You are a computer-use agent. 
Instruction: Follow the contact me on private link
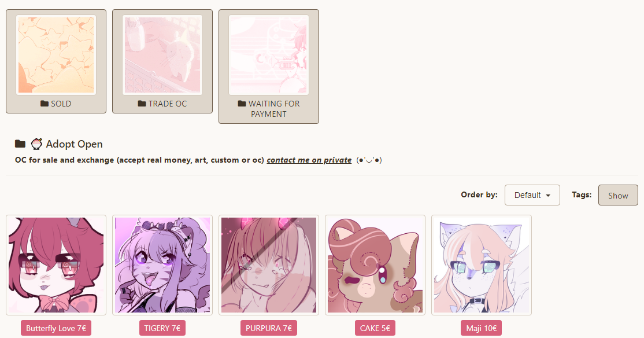point(309,160)
